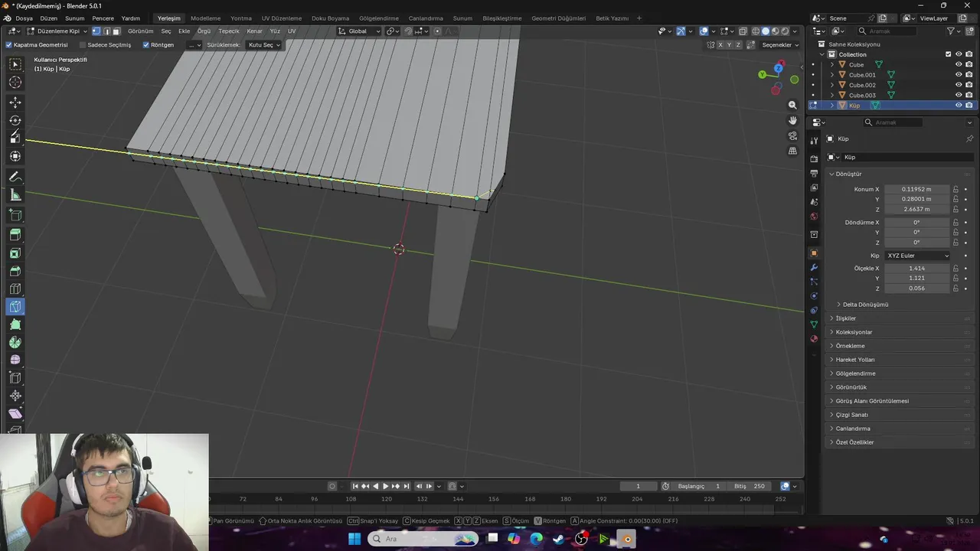Open the Kutu Seç drag dropdown
The image size is (980, 551).
264,45
